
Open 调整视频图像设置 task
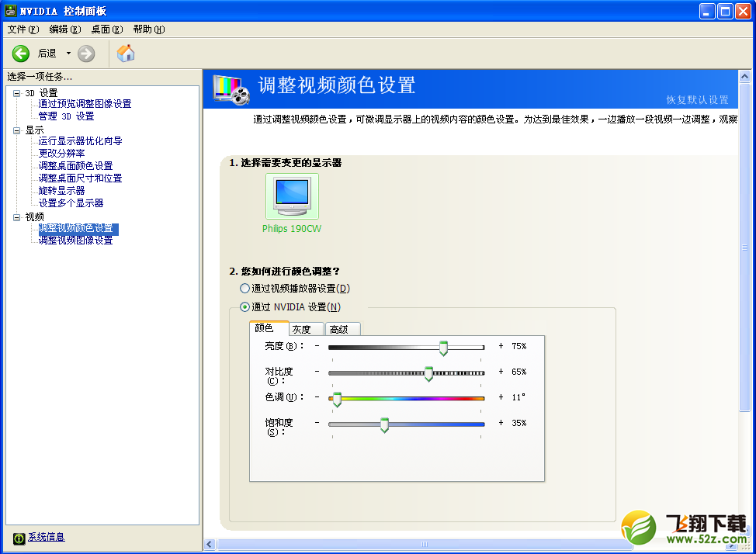(76, 240)
